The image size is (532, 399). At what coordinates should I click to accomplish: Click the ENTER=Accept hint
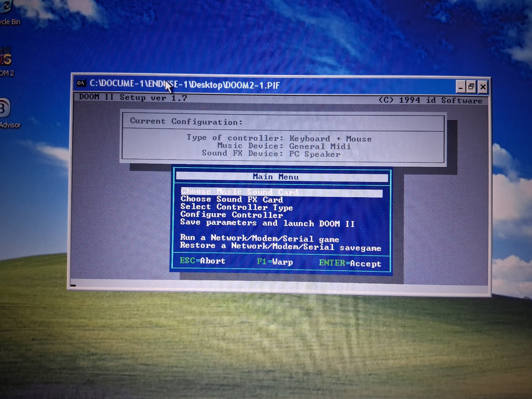350,263
